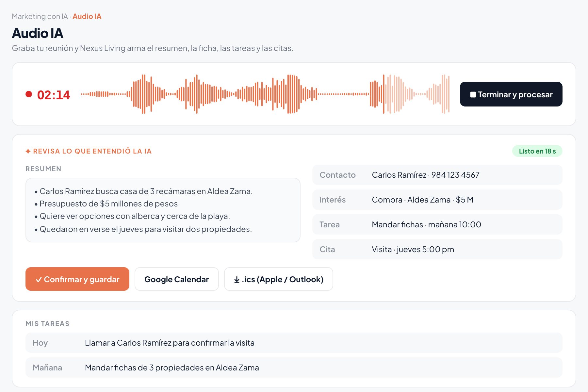Click the Hoy task Llamar a Carlos Ramírez

coord(294,343)
